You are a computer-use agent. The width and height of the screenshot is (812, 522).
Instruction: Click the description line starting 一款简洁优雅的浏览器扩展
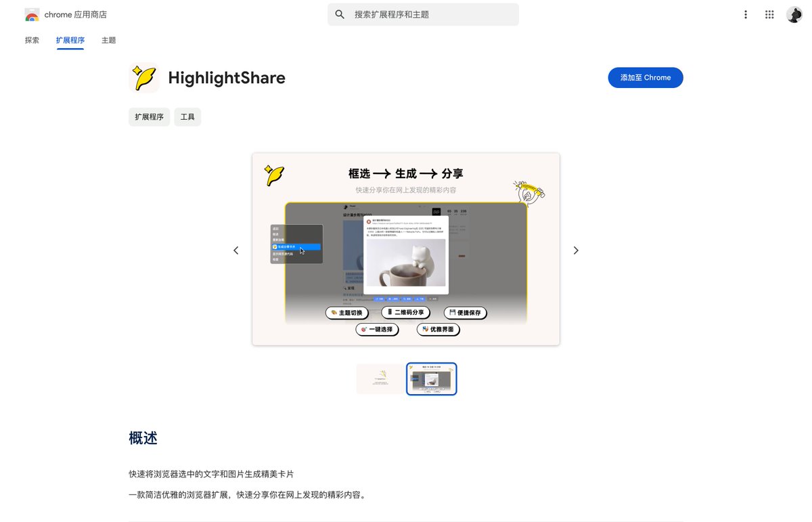(x=249, y=495)
